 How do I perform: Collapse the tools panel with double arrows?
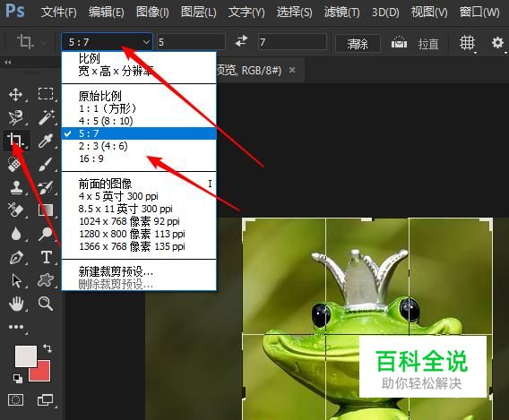click(8, 62)
